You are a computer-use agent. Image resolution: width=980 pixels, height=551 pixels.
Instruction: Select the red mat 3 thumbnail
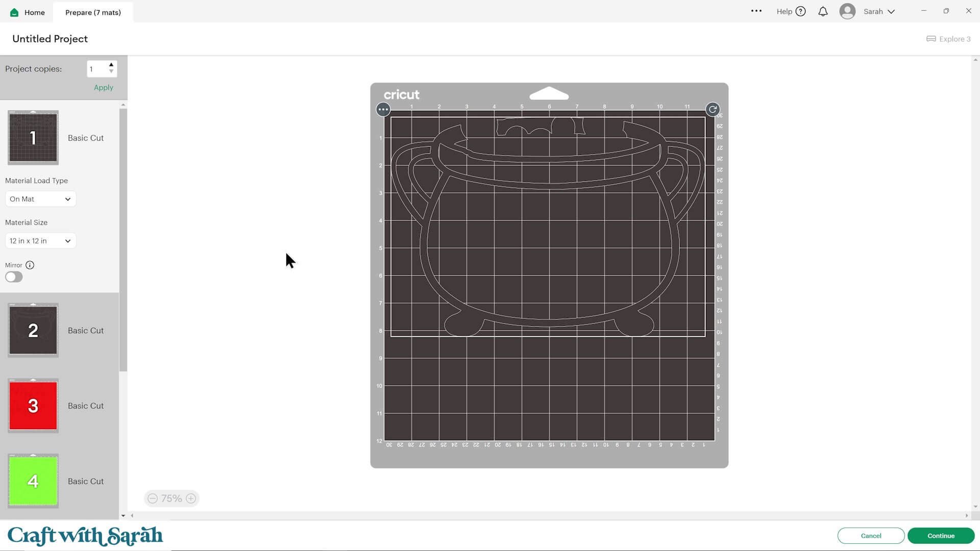[x=33, y=406]
